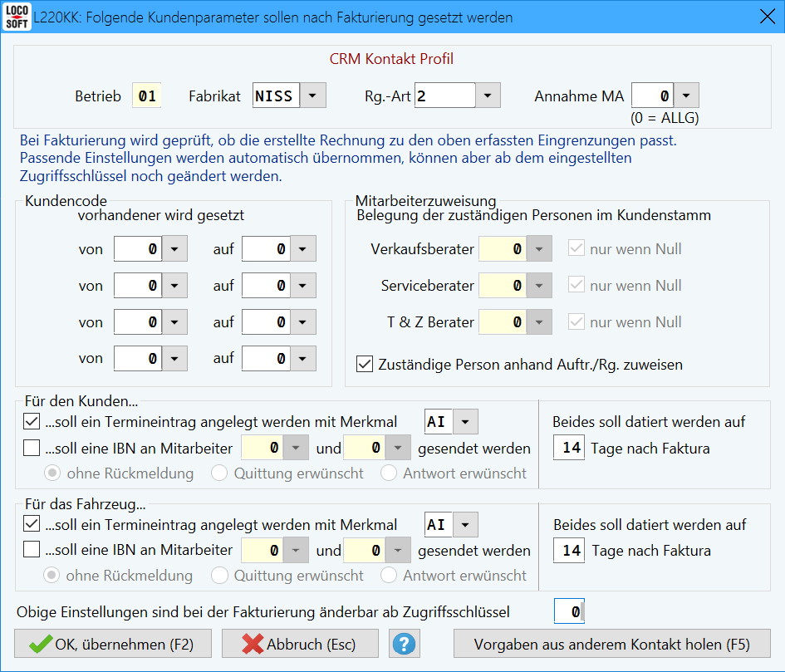Click the Loco Soft logo
This screenshot has height=672, width=785.
pyautogui.click(x=16, y=16)
